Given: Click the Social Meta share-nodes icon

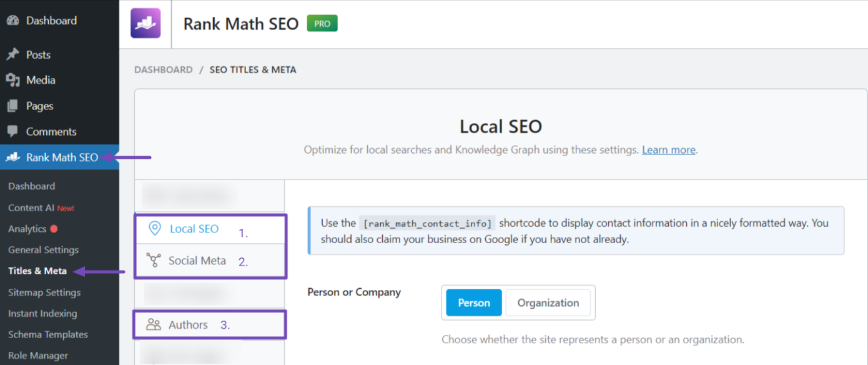Looking at the screenshot, I should 154,261.
